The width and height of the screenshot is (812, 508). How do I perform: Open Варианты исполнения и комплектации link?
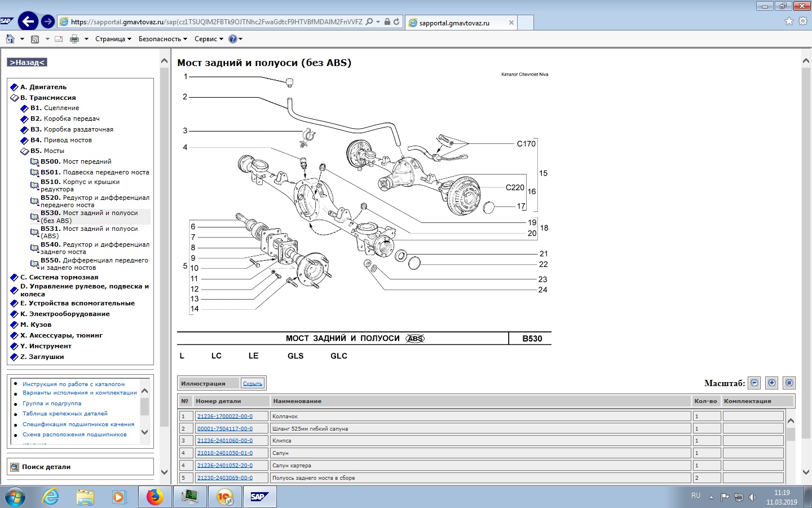click(x=80, y=393)
